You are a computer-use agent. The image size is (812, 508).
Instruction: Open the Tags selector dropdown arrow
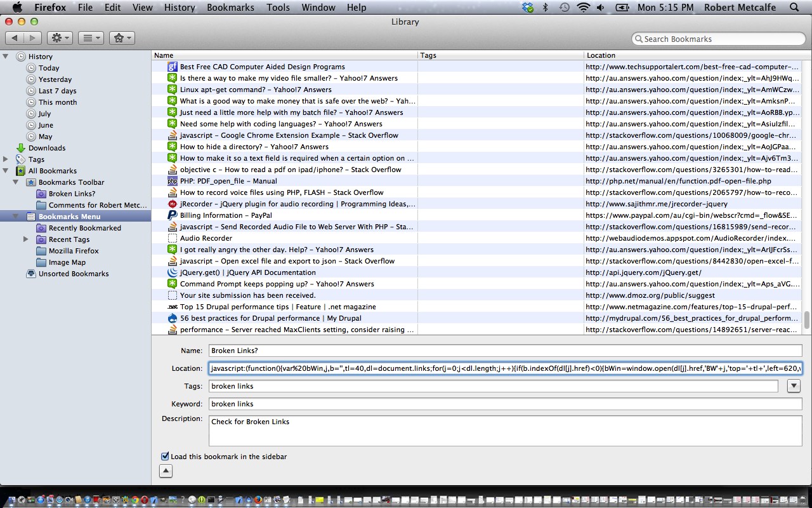(x=794, y=385)
